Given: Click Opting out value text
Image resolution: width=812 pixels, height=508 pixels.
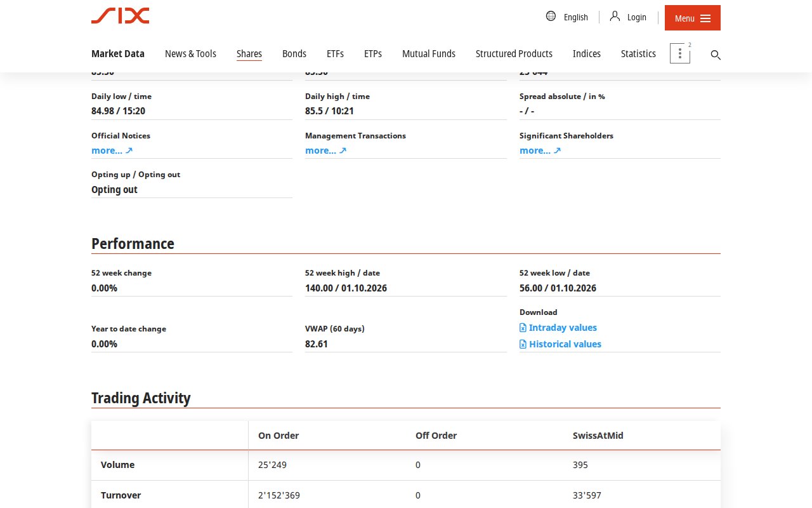Looking at the screenshot, I should click(x=114, y=190).
